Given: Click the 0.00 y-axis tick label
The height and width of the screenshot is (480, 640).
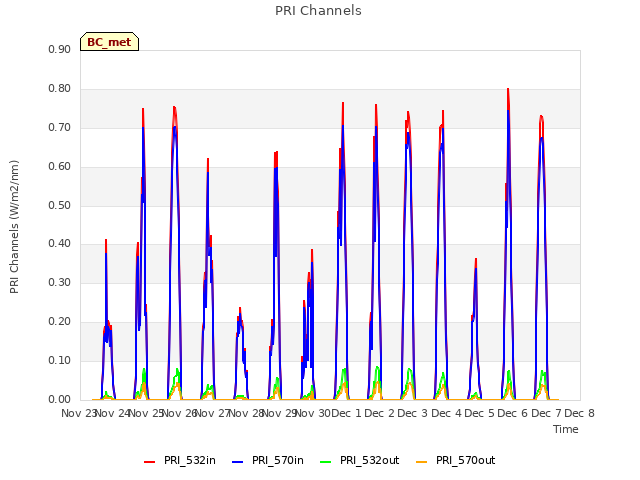Looking at the screenshot, I should pyautogui.click(x=60, y=400).
